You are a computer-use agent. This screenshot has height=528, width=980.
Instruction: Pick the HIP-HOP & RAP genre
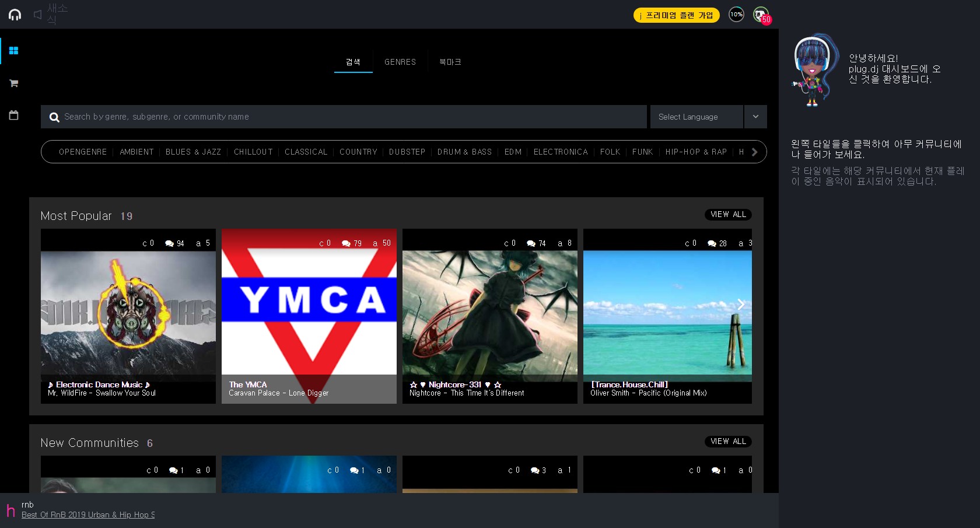696,152
